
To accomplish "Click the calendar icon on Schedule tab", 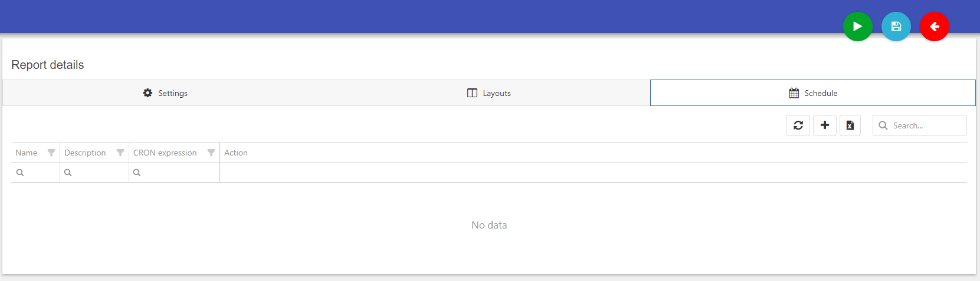I will (x=794, y=93).
